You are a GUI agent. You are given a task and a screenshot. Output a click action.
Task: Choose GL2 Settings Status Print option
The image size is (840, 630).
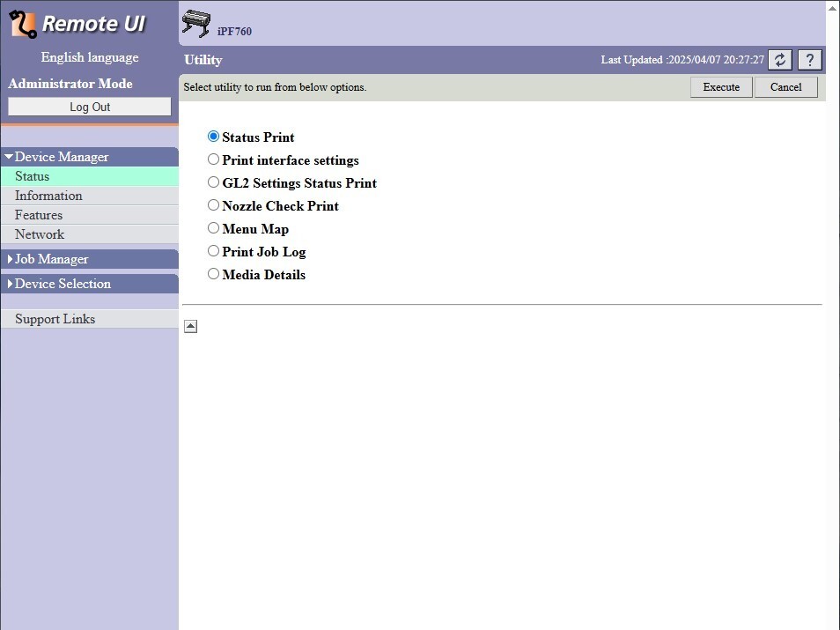click(213, 182)
